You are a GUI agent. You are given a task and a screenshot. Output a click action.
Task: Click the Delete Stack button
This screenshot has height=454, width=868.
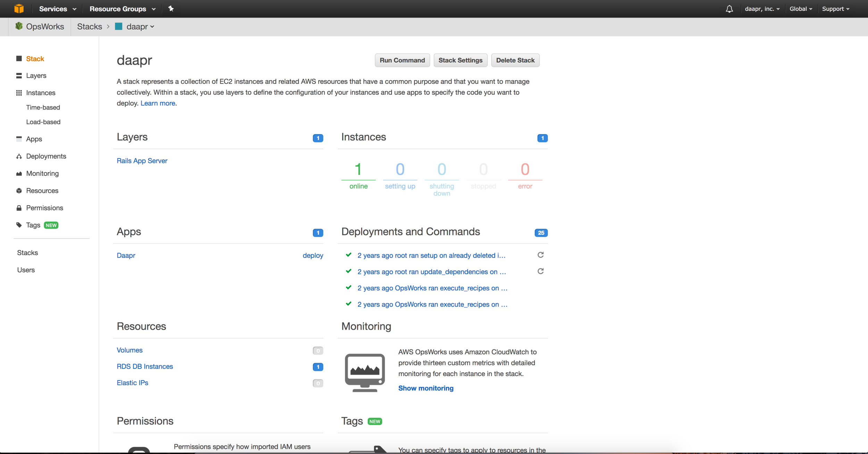(x=515, y=60)
